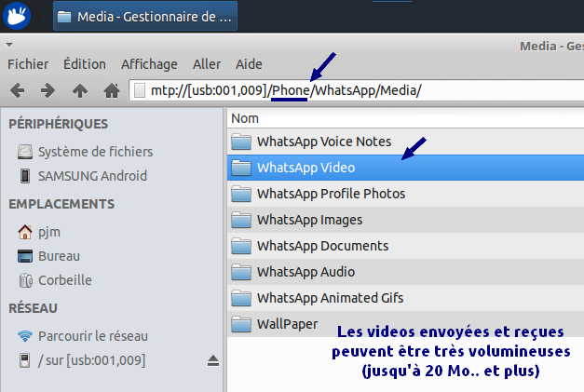Open Parcourir le réseau in sidebar
The image size is (584, 392).
(92, 335)
